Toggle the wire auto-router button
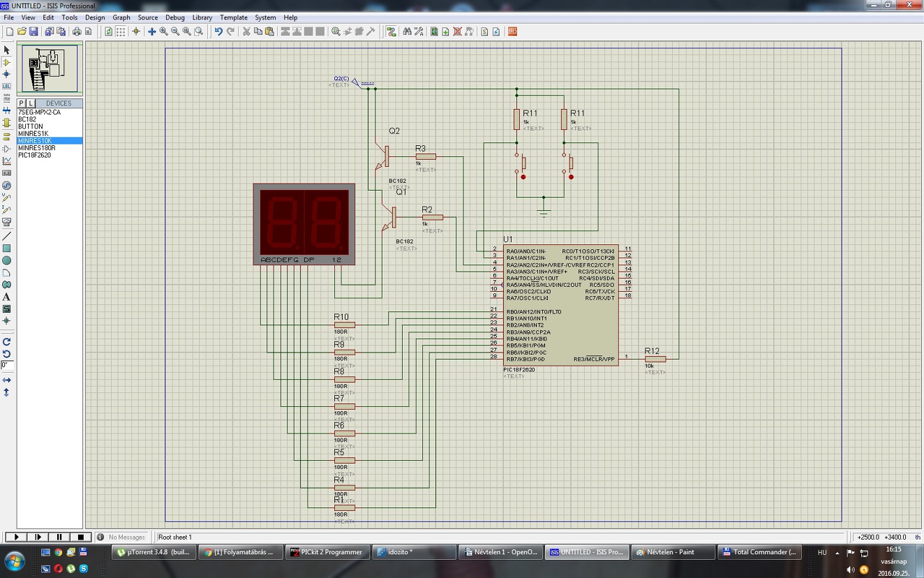 tap(391, 32)
